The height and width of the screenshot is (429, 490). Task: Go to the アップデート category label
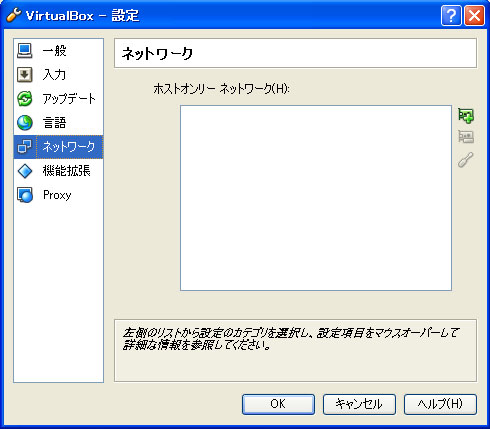(x=69, y=99)
